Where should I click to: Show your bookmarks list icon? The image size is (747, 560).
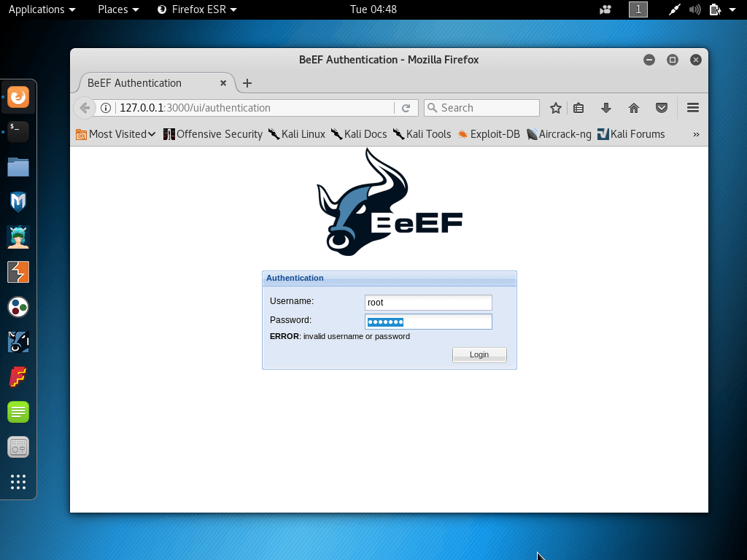(x=578, y=108)
